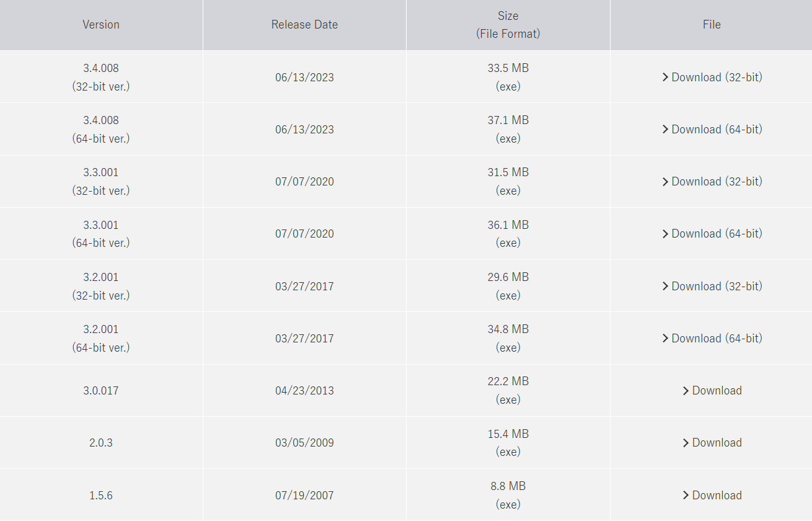The height and width of the screenshot is (521, 812).
Task: Download version 3.3.001 64-bit installer
Action: (x=717, y=234)
